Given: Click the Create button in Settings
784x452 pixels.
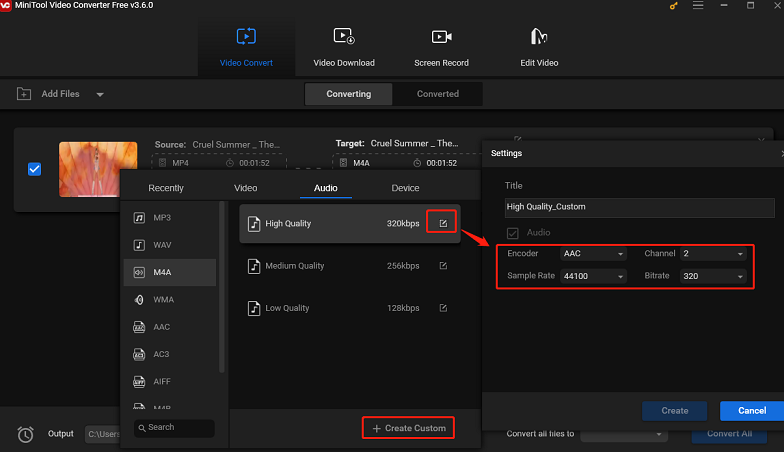Looking at the screenshot, I should (674, 410).
